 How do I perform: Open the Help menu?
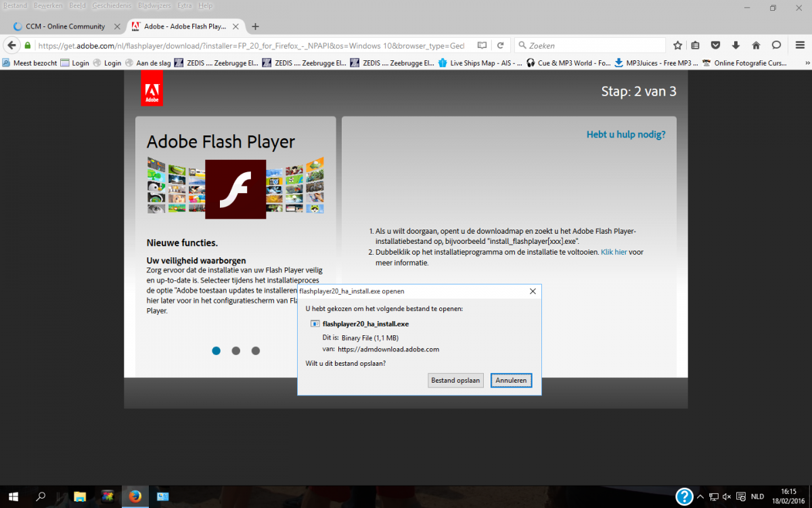pyautogui.click(x=206, y=5)
